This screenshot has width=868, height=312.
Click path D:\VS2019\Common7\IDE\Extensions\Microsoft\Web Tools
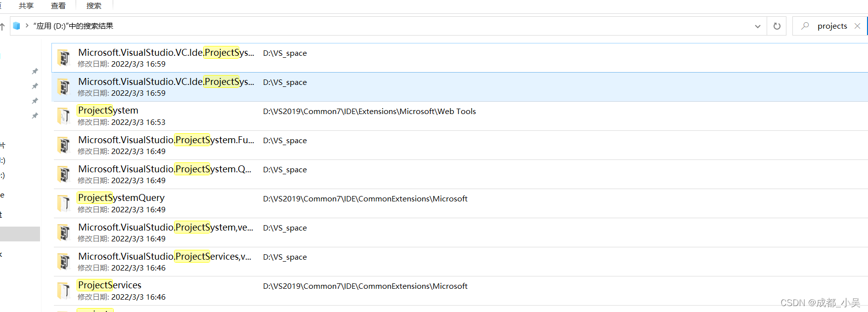(x=369, y=112)
